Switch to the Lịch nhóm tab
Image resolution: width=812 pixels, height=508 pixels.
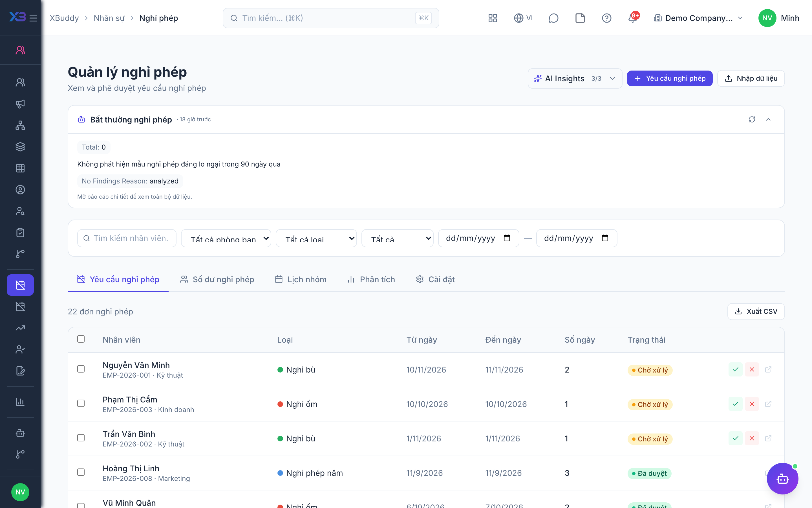[301, 279]
